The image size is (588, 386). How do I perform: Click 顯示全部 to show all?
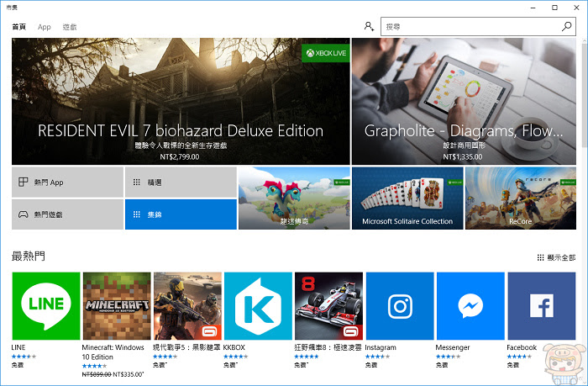556,257
